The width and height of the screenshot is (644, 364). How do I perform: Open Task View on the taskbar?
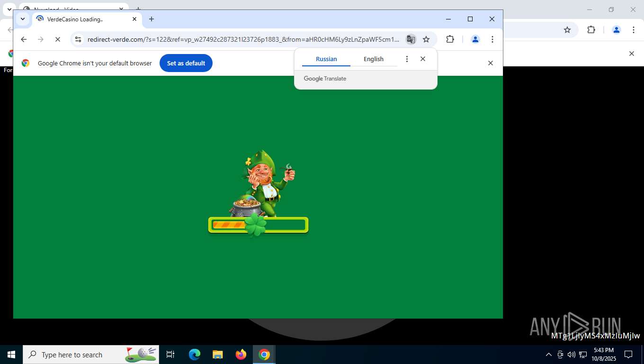[170, 355]
